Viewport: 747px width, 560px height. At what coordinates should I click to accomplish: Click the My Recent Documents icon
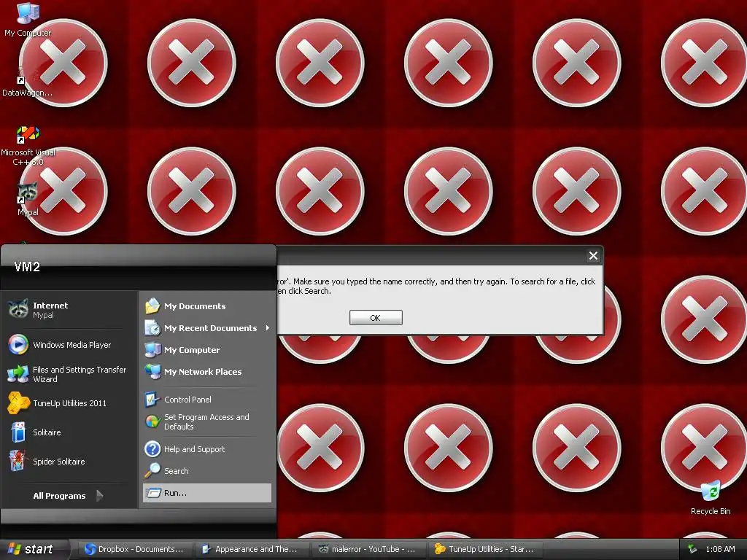[x=152, y=327]
